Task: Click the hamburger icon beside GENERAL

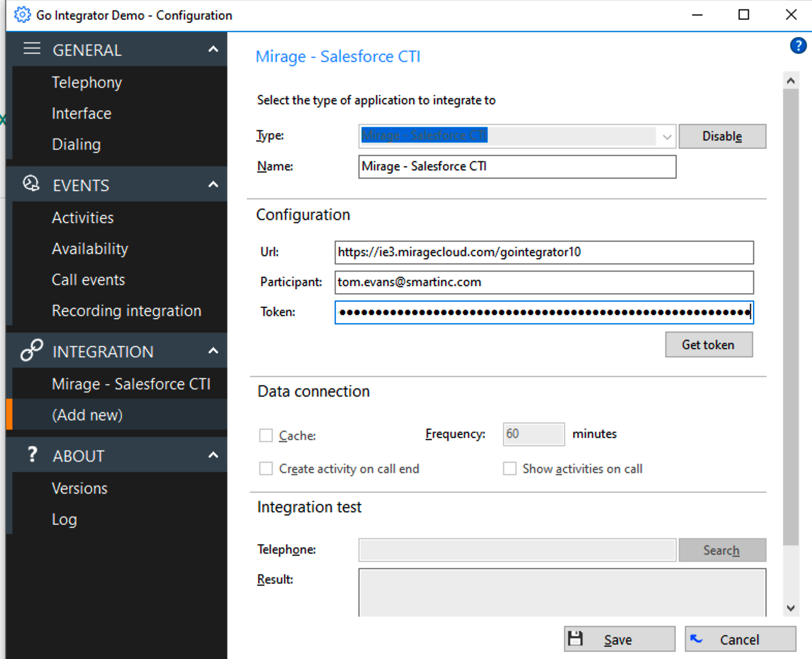Action: click(x=32, y=49)
